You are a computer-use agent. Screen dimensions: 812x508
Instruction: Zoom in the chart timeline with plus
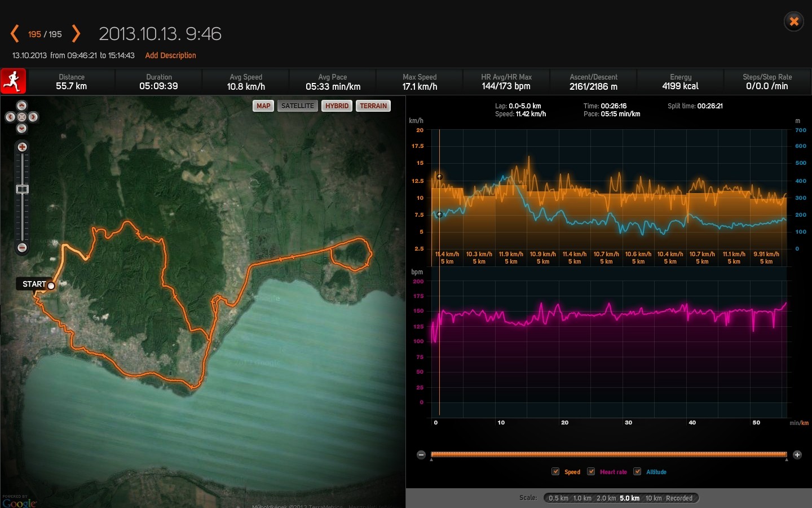pos(797,455)
